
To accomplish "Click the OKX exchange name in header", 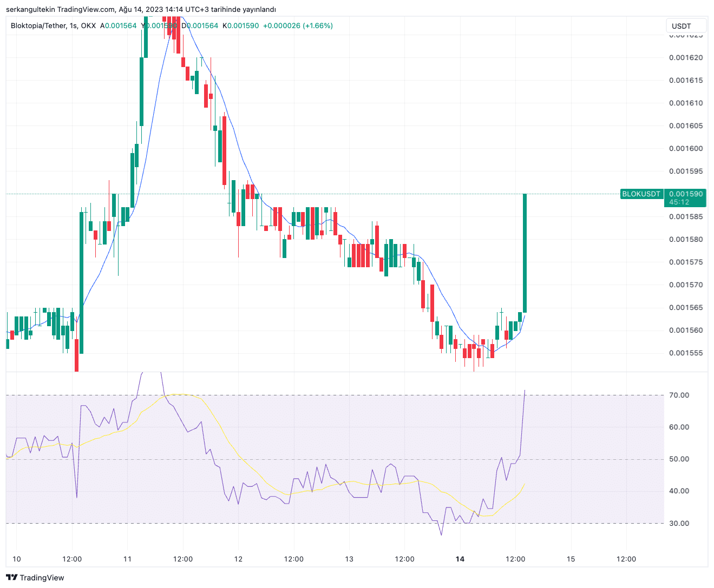I will tap(88, 25).
